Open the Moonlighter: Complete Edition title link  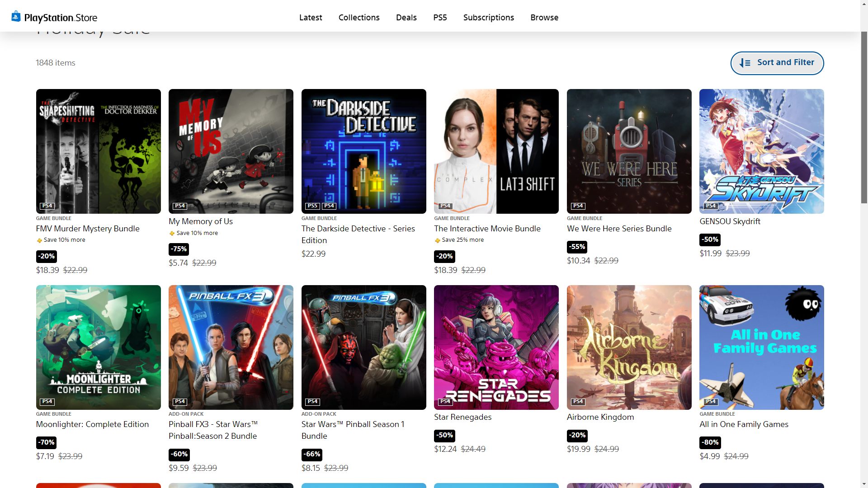[92, 424]
